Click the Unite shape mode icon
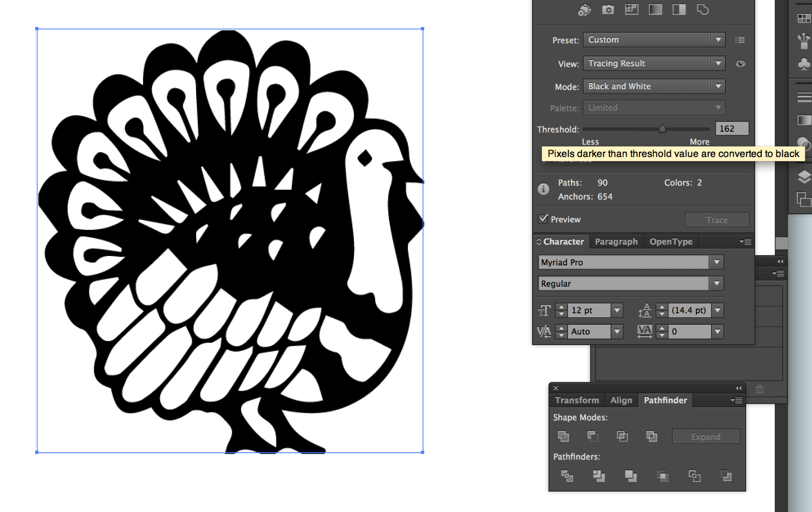812x512 pixels. point(564,436)
